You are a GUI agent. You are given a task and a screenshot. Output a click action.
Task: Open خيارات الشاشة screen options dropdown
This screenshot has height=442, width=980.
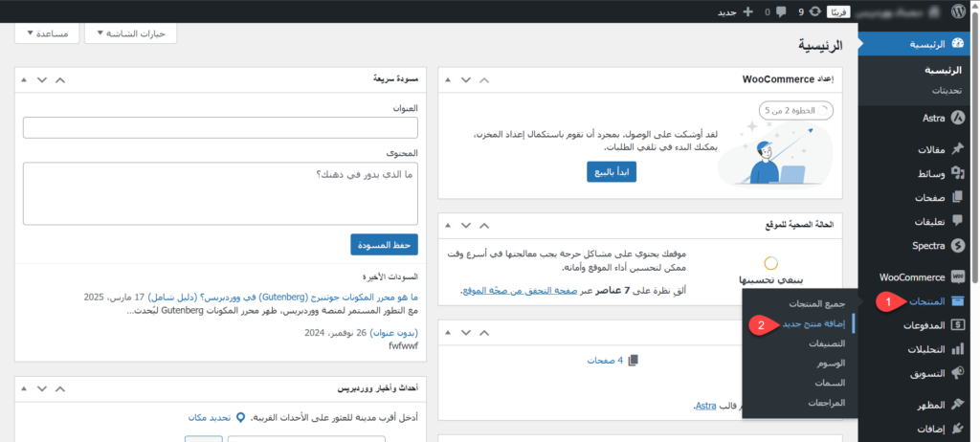click(x=130, y=33)
